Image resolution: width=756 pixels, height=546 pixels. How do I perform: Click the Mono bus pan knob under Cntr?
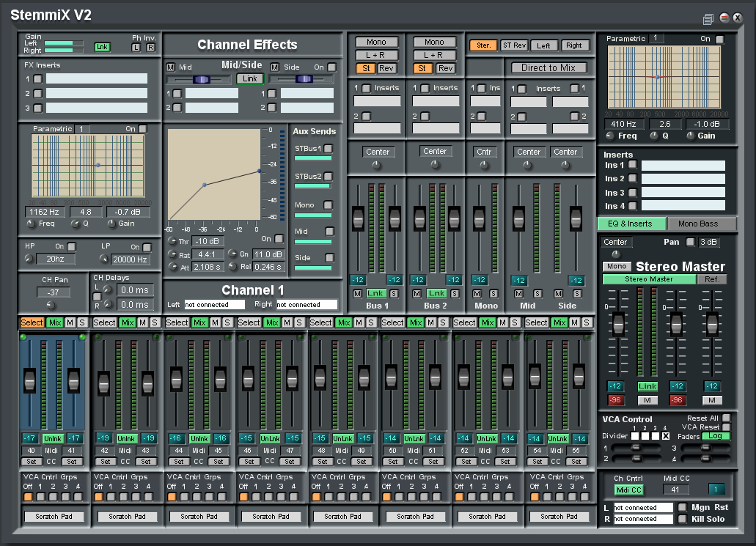point(484,165)
